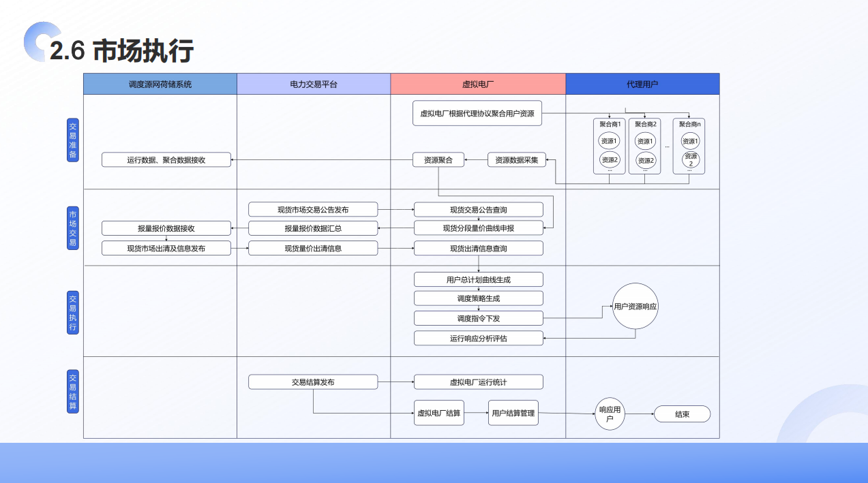Click the 调度源网荷储系统 column header
Viewport: 868px width, 483px height.
click(x=160, y=84)
